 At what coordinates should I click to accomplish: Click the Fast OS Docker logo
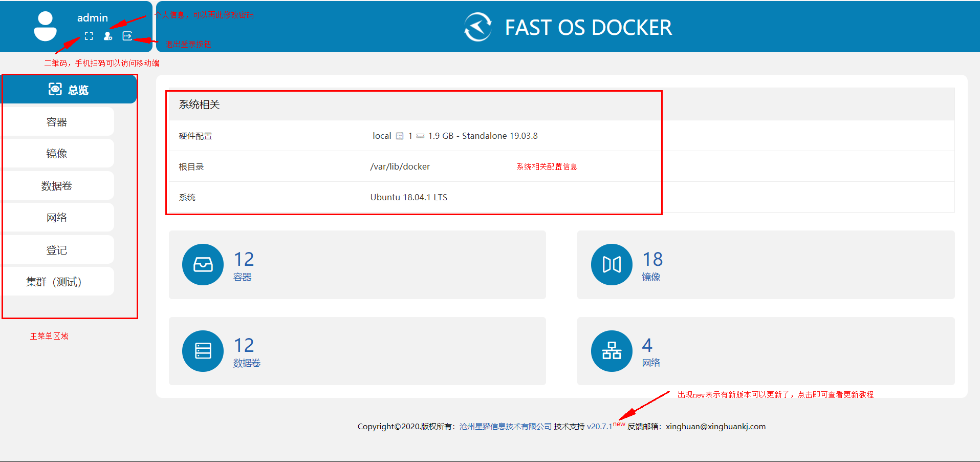click(478, 27)
